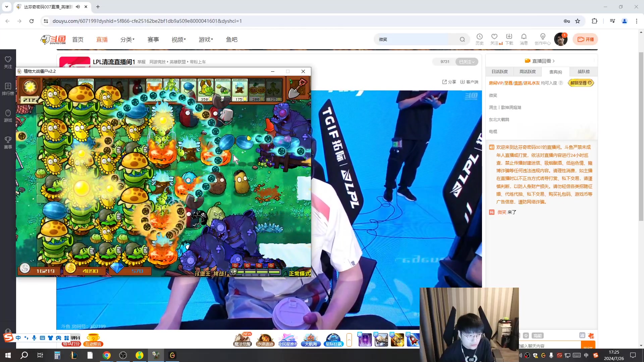Screen dimensions: 644x362
Task: Click the 魔法觉醒 game promo icon
Action: [243, 340]
